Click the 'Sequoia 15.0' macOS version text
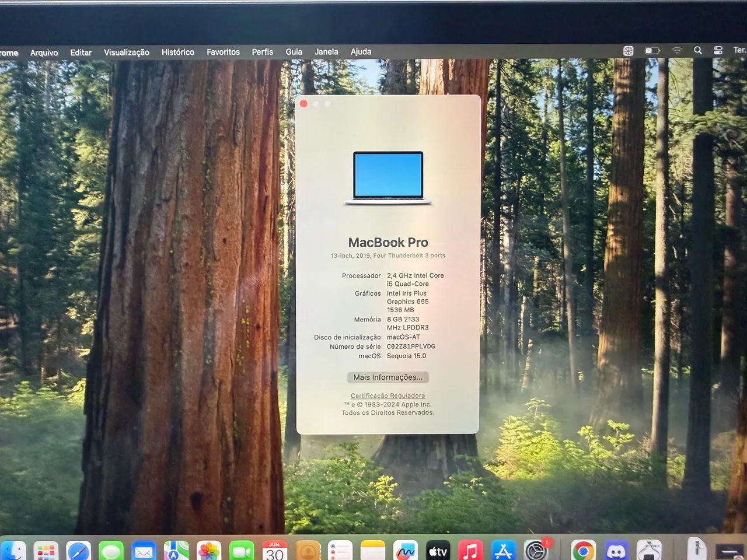The height and width of the screenshot is (560, 747). (x=406, y=356)
